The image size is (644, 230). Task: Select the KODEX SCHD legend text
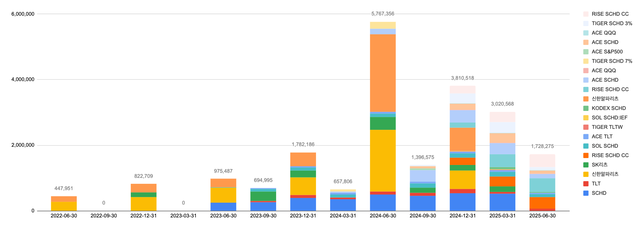pos(608,108)
